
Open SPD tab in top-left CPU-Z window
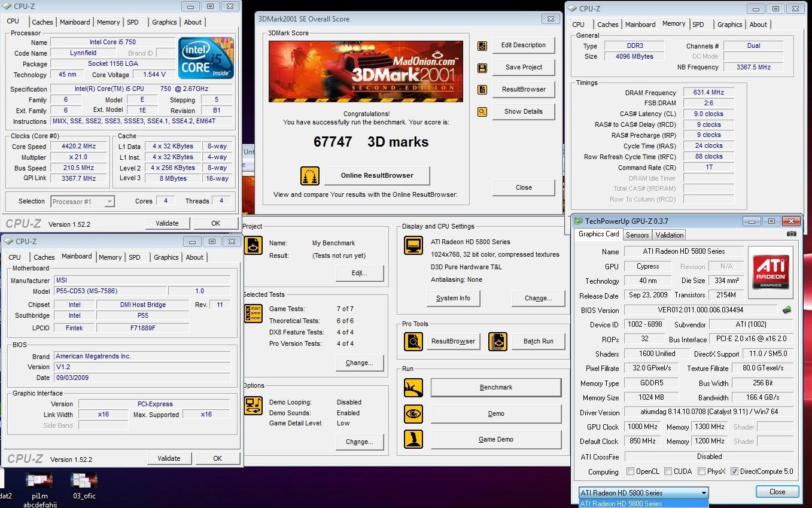click(133, 22)
